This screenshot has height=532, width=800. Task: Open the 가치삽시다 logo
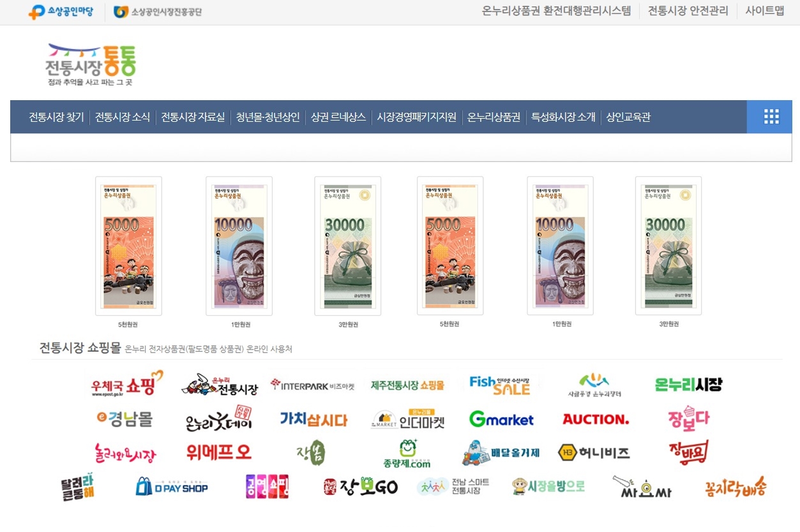(x=313, y=419)
